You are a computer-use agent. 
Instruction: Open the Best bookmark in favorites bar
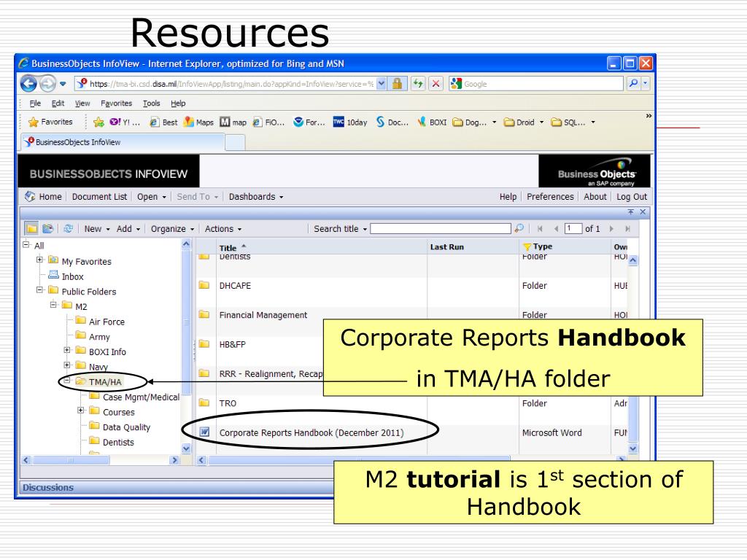pos(163,122)
